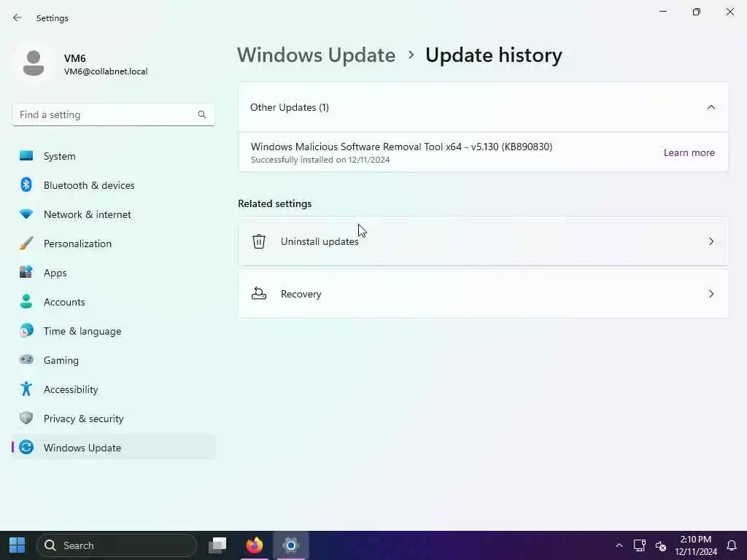Go to Privacy & security
Viewport: 747px width, 560px height.
(113, 418)
